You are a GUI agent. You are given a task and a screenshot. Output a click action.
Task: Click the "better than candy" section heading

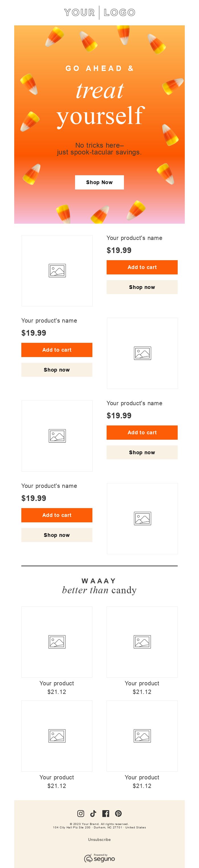click(100, 590)
